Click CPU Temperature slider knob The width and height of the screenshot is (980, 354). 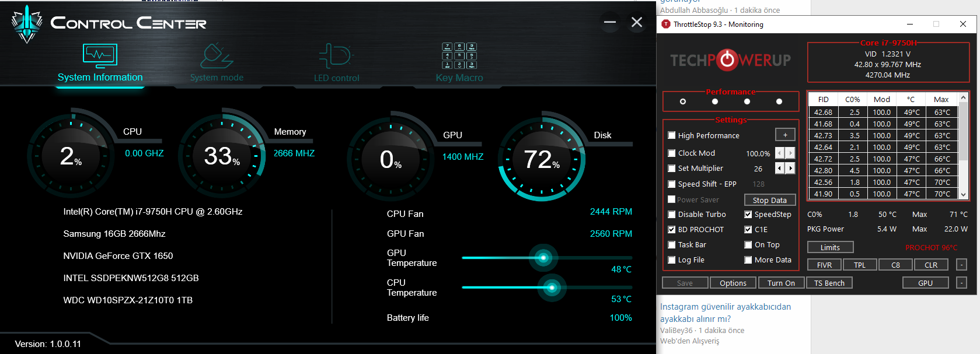pyautogui.click(x=552, y=288)
